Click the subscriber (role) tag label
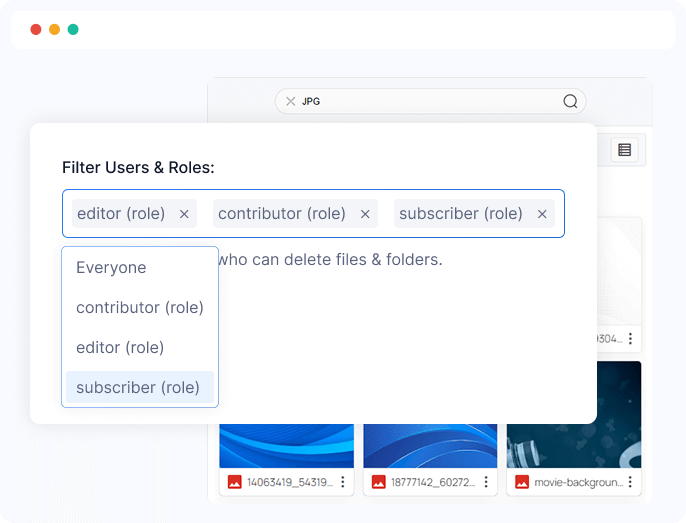686x523 pixels. 461,214
